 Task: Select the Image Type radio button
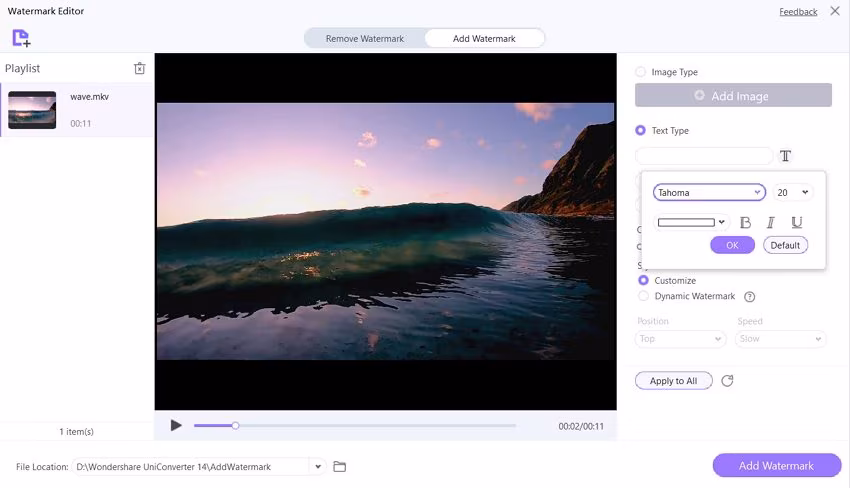[640, 72]
